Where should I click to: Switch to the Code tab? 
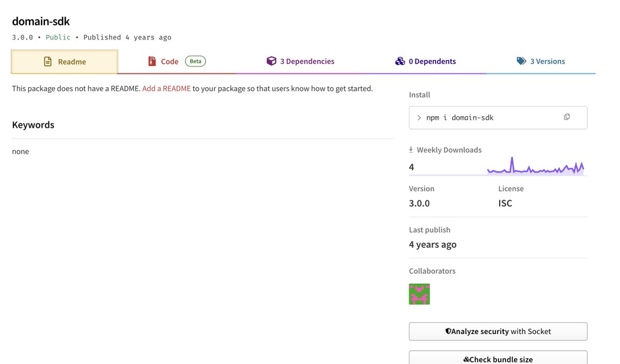pyautogui.click(x=176, y=61)
